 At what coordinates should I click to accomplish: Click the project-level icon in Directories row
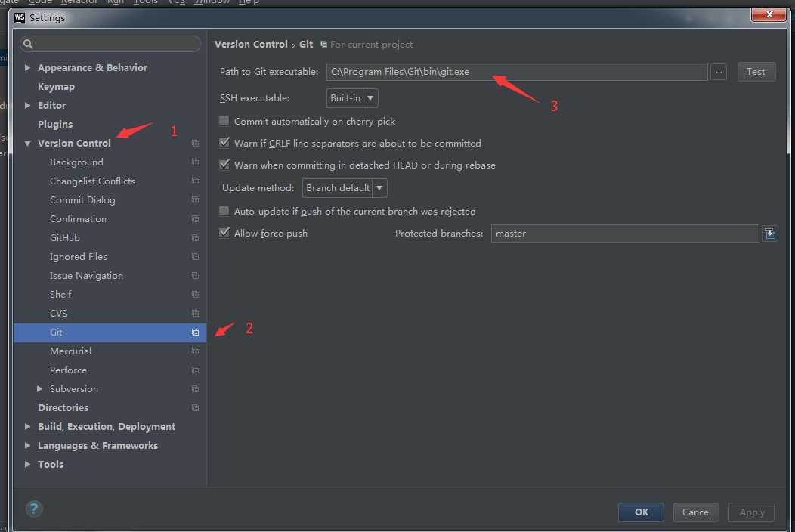(x=195, y=408)
